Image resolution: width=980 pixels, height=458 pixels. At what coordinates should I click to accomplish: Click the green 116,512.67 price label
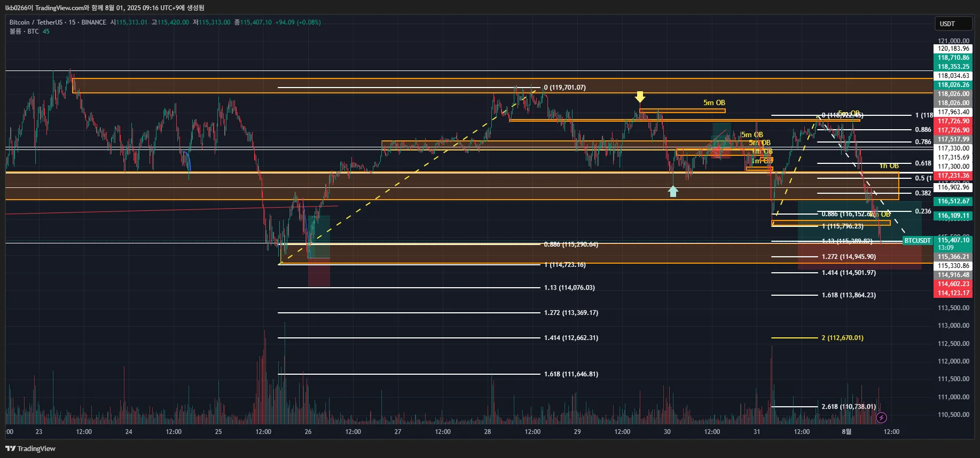point(953,201)
